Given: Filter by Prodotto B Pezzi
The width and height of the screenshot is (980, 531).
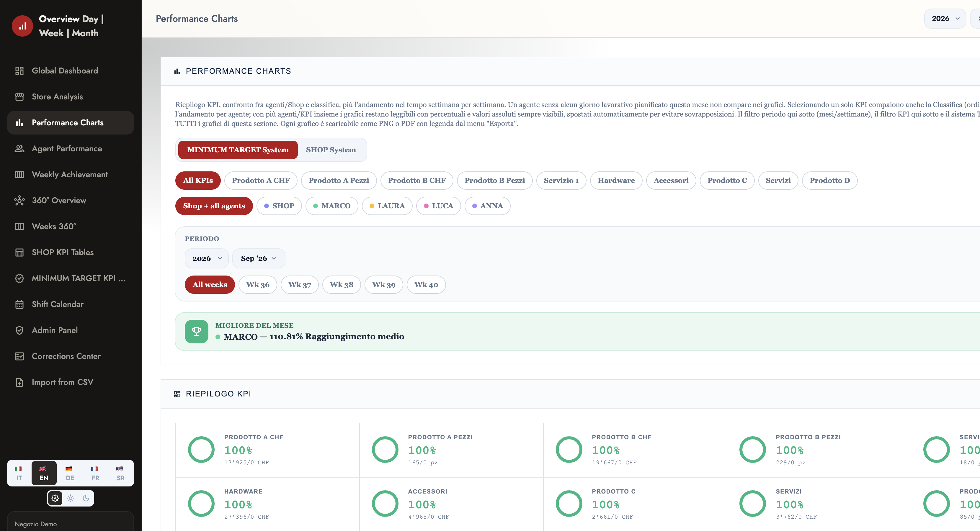Looking at the screenshot, I should coord(494,181).
